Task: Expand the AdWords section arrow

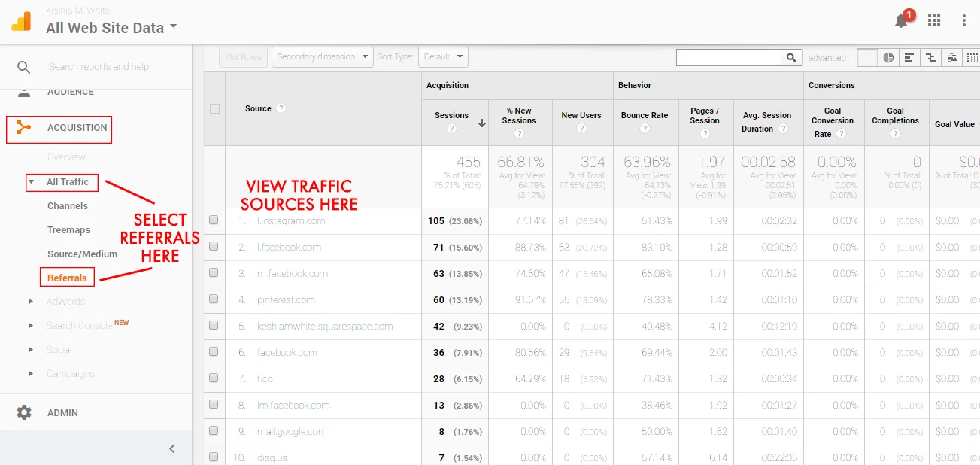Action: [x=32, y=302]
